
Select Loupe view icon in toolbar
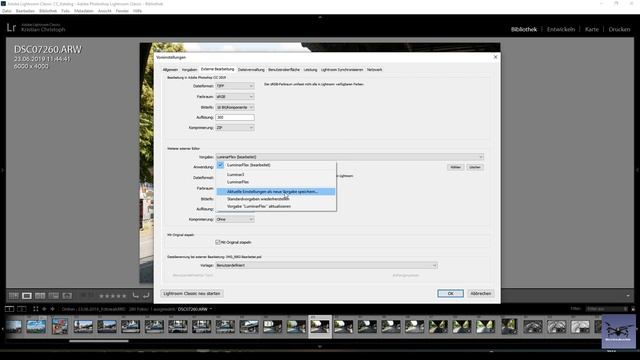point(27,296)
